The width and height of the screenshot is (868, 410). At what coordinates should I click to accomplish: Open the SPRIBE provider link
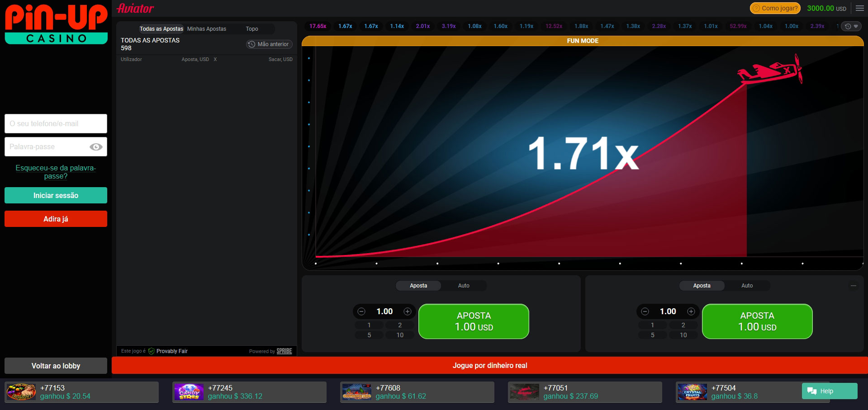284,351
